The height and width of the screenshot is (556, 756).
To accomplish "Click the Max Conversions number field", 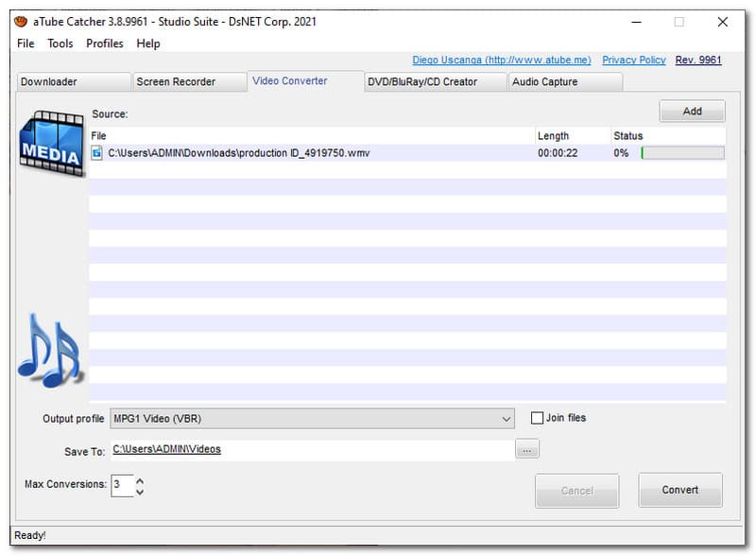I will click(x=122, y=486).
